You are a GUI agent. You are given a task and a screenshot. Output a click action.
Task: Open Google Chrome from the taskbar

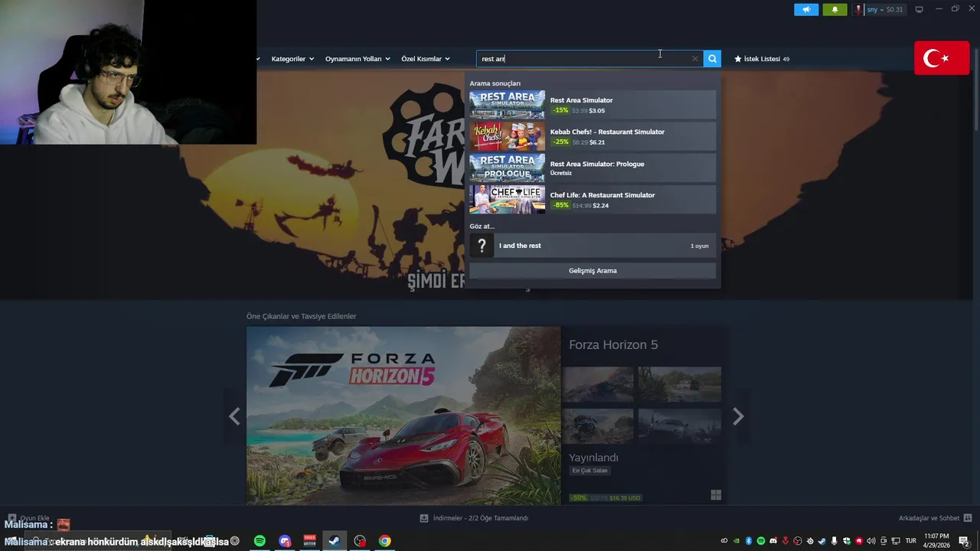(x=385, y=541)
